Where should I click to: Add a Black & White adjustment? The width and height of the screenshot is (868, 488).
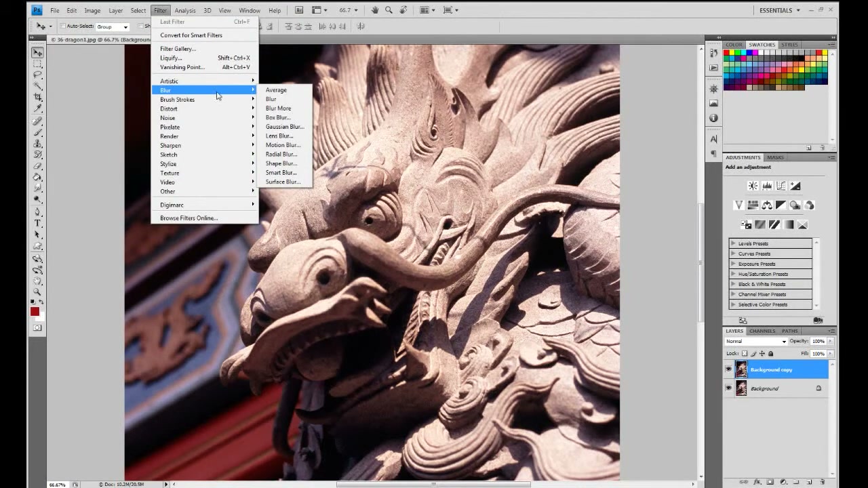pyautogui.click(x=781, y=205)
